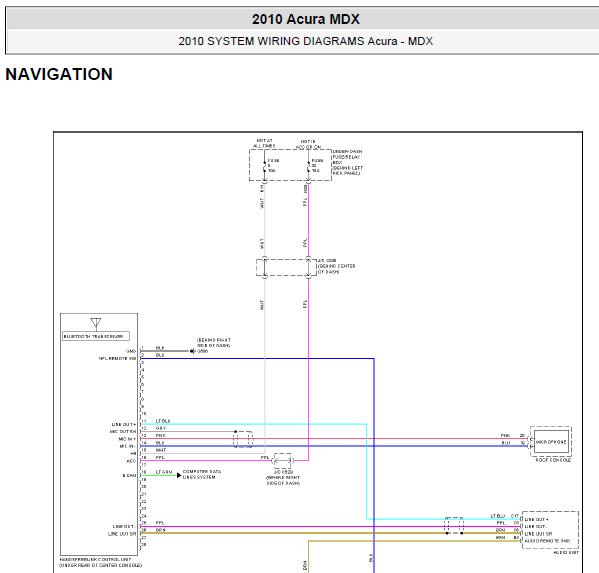
Task: Click the "PNK" wire label at pin 13
Action: [x=160, y=435]
